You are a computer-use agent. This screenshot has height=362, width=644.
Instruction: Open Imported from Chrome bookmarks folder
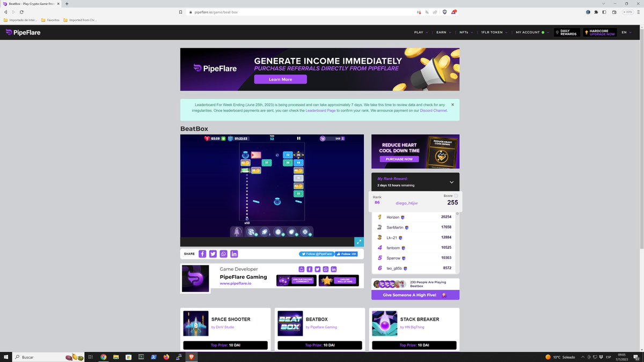click(x=80, y=20)
